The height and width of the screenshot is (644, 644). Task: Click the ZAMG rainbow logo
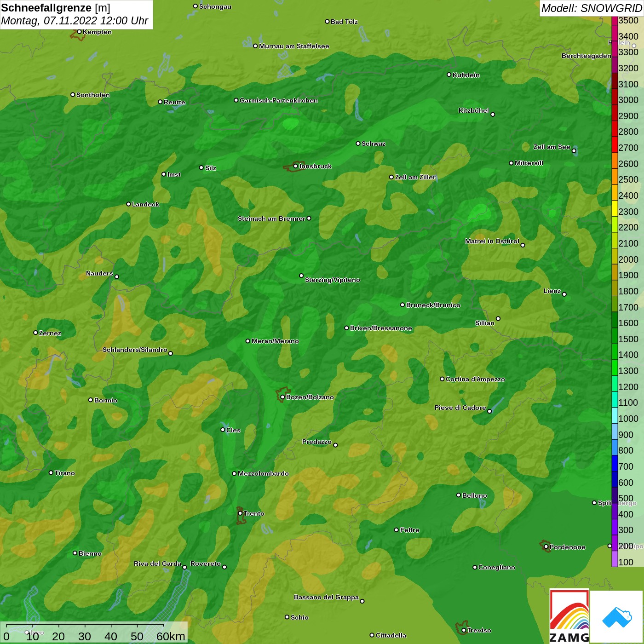coord(569,616)
